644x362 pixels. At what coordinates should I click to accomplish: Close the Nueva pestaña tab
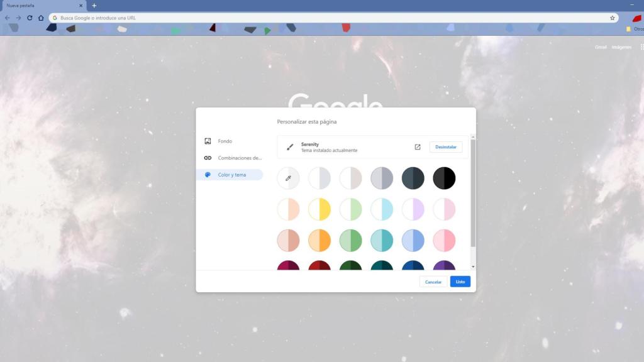pos(80,6)
